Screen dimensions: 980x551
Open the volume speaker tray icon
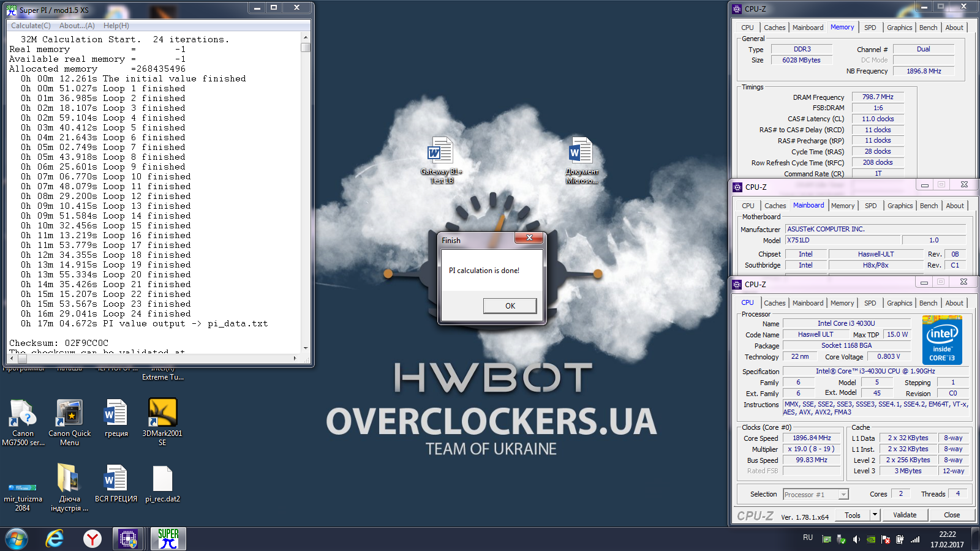(x=856, y=539)
